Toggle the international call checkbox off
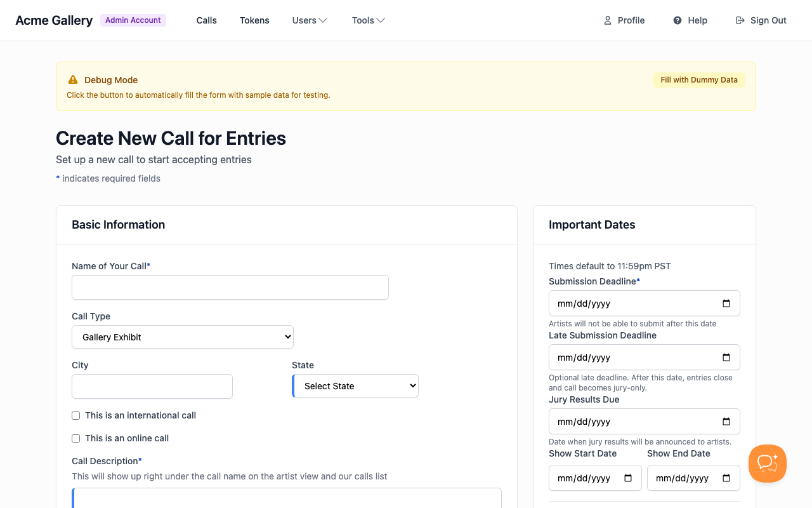Screen dimensions: 812x508 [x=75, y=415]
